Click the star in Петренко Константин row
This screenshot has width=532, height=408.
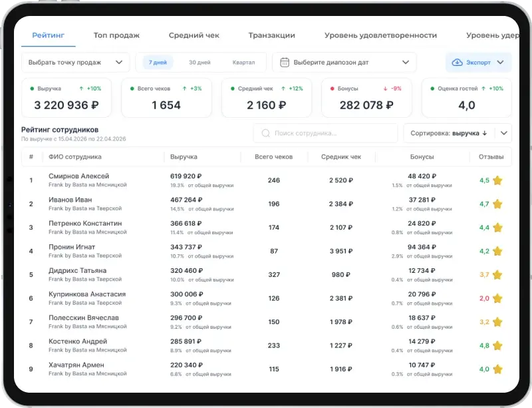pyautogui.click(x=497, y=228)
